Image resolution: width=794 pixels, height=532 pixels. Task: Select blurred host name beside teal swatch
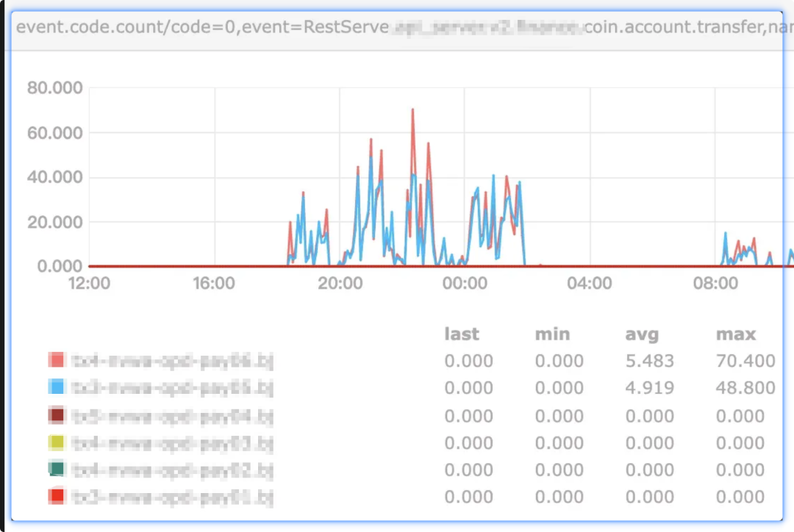(173, 470)
